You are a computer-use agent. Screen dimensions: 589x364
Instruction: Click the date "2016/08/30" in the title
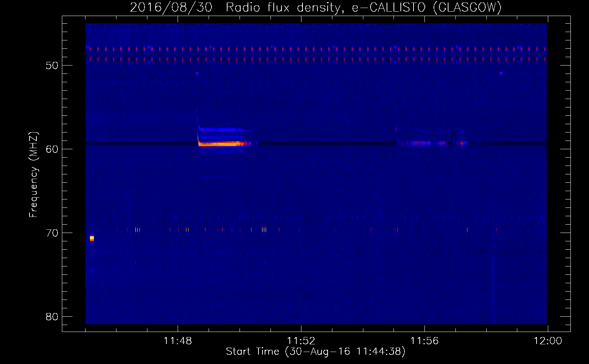[x=171, y=8]
